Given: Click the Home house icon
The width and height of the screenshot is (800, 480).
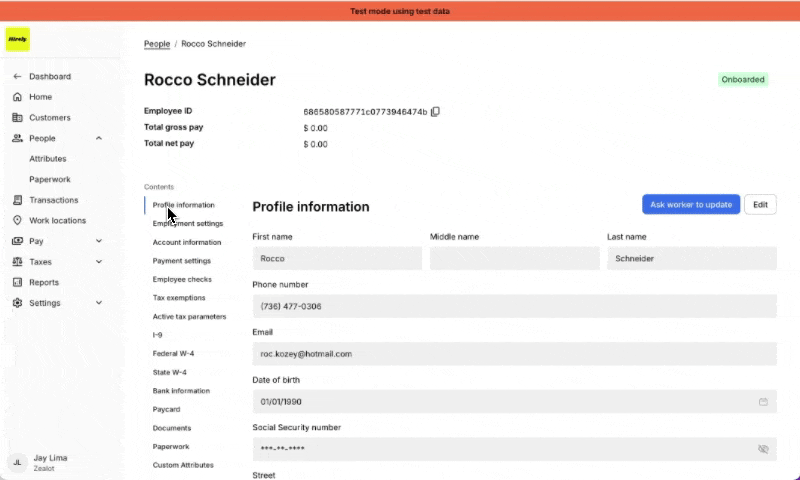Looking at the screenshot, I should [x=17, y=97].
